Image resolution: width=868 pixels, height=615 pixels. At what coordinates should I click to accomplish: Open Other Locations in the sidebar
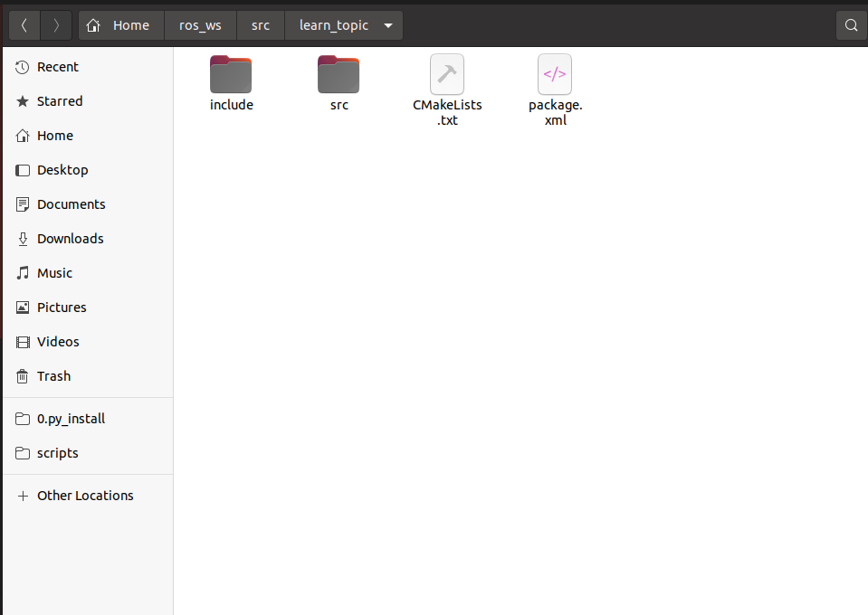tap(88, 497)
